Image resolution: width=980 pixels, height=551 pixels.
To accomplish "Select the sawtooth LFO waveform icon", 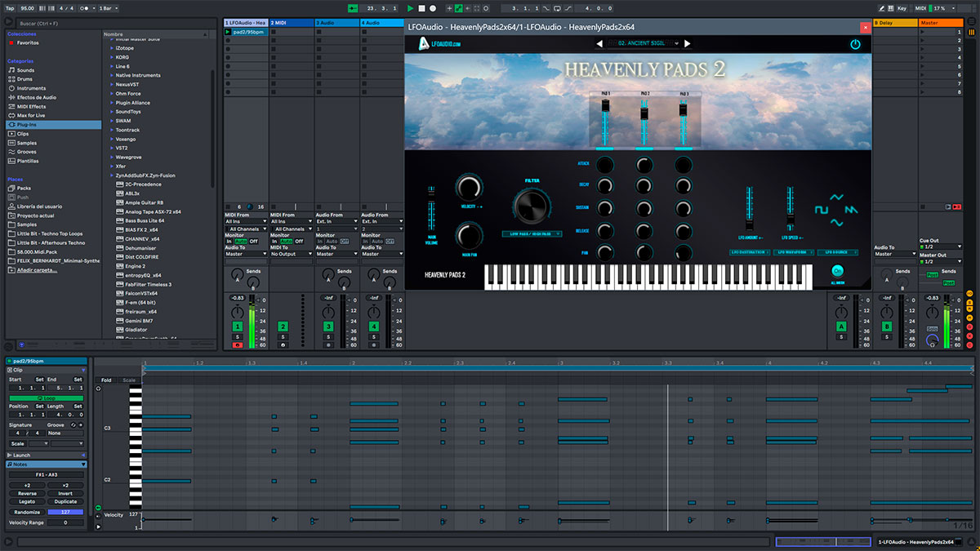I will (851, 210).
